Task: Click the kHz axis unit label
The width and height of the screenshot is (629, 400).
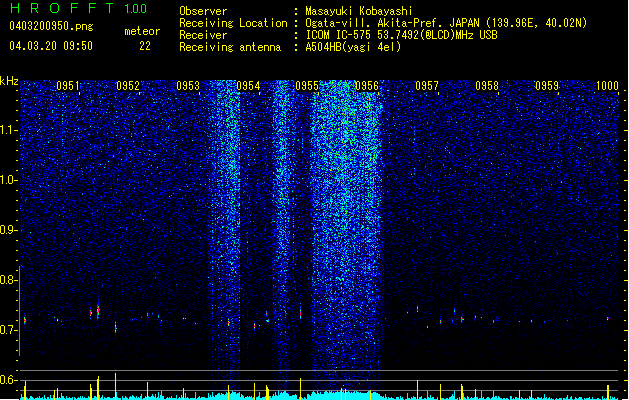Action: 9,81
